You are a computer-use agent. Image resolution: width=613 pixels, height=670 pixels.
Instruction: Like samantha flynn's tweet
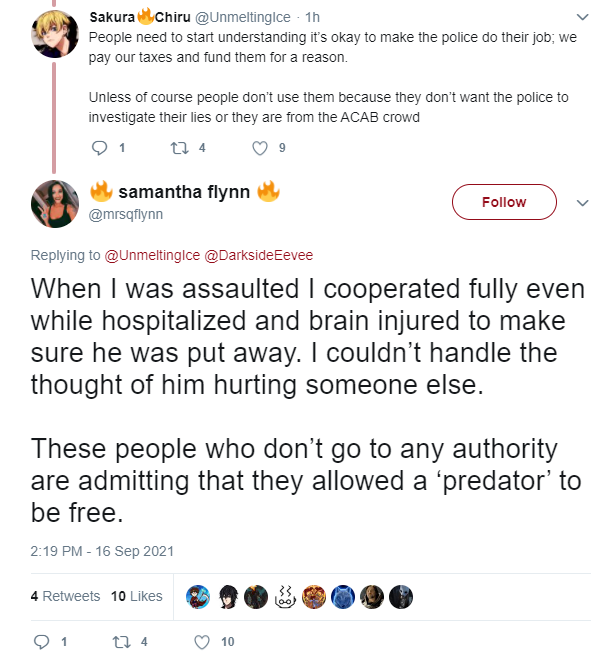click(x=202, y=642)
